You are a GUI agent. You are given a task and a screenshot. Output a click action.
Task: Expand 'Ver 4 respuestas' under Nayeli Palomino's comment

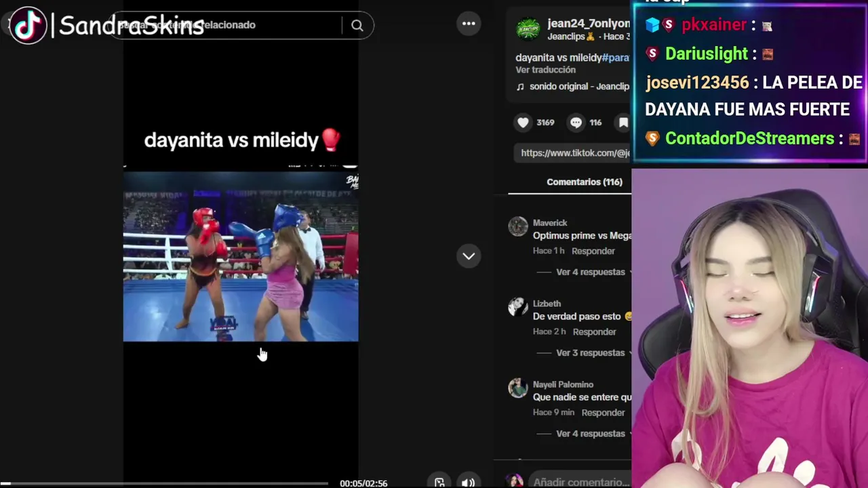590,433
